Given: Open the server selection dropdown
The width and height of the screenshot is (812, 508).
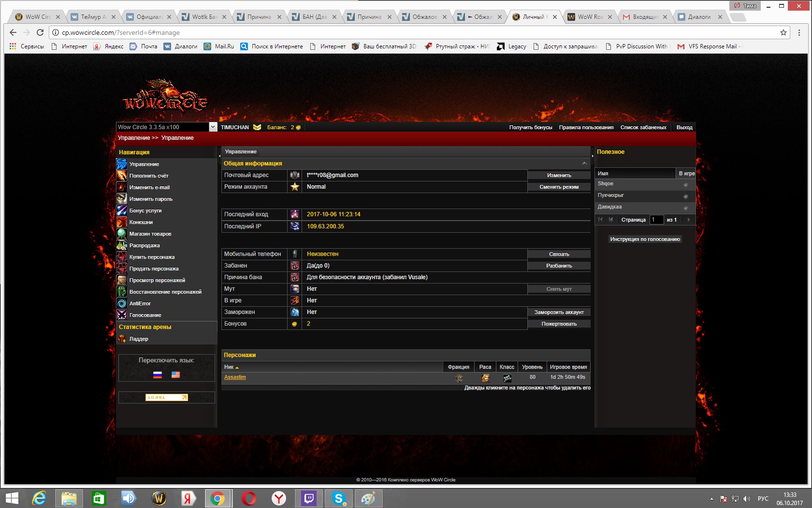Looking at the screenshot, I should pyautogui.click(x=213, y=127).
